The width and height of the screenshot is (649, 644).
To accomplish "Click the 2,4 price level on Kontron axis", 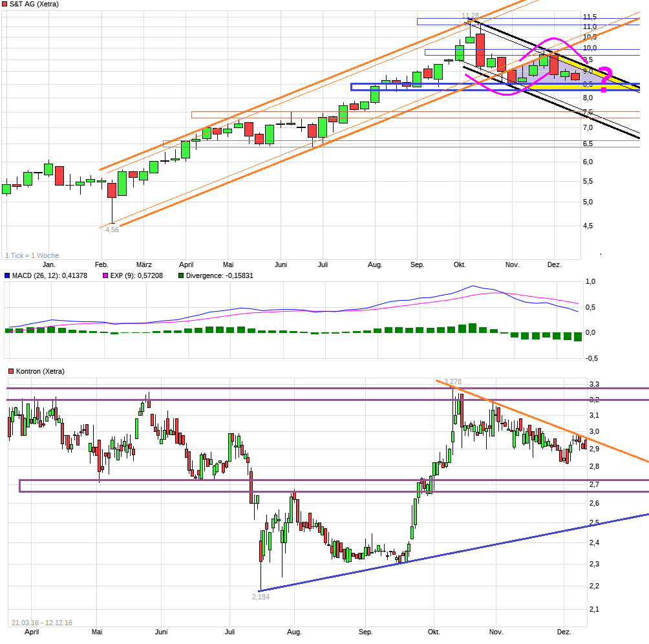I will (594, 542).
